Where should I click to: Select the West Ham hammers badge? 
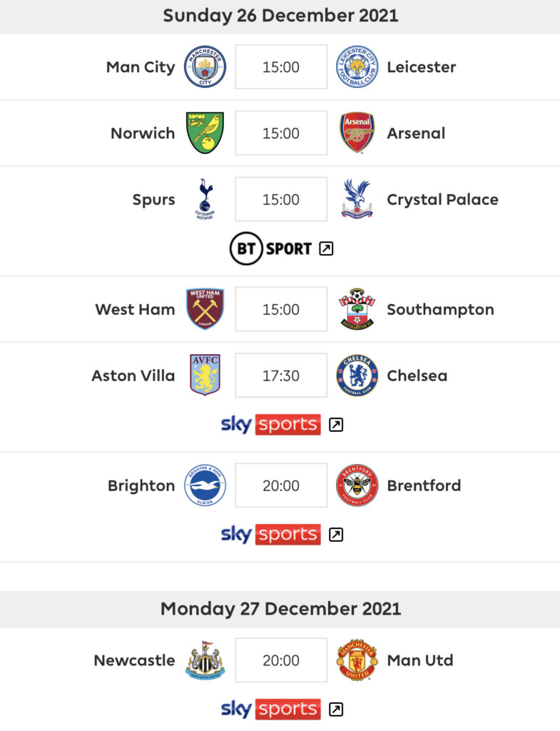pos(205,309)
